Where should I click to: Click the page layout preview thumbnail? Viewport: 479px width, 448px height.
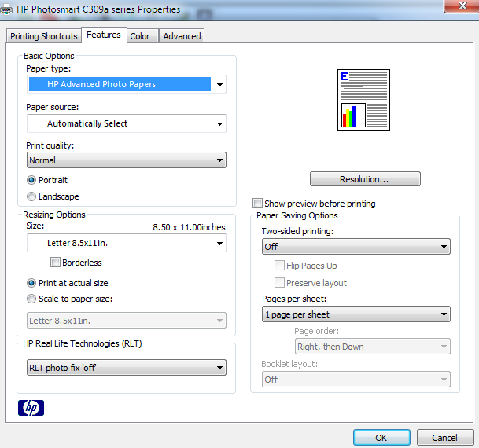363,100
